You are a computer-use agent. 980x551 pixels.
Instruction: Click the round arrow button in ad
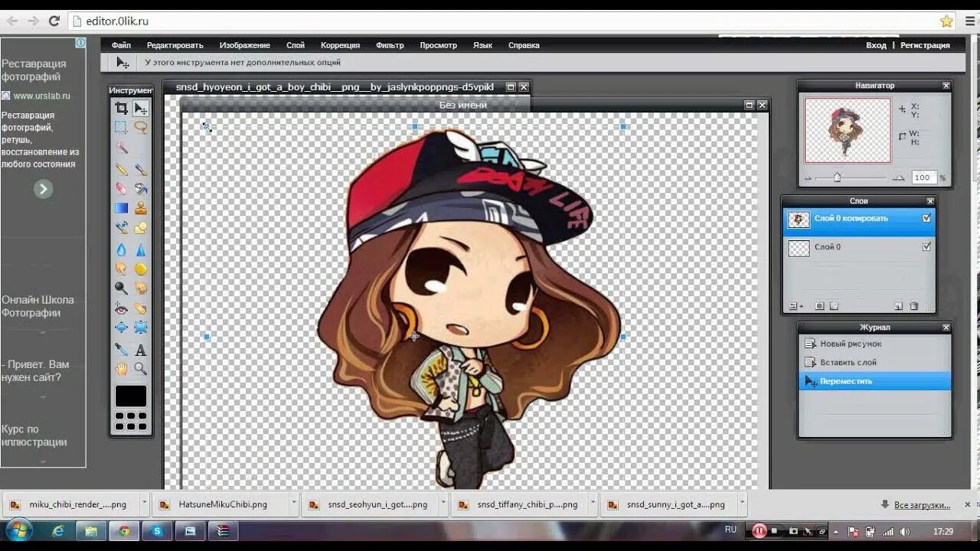[43, 189]
